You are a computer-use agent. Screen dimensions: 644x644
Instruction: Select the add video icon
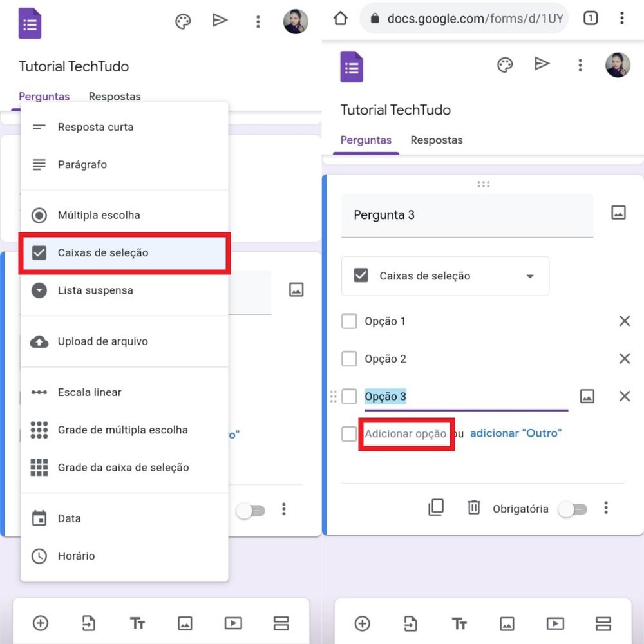pos(555,623)
